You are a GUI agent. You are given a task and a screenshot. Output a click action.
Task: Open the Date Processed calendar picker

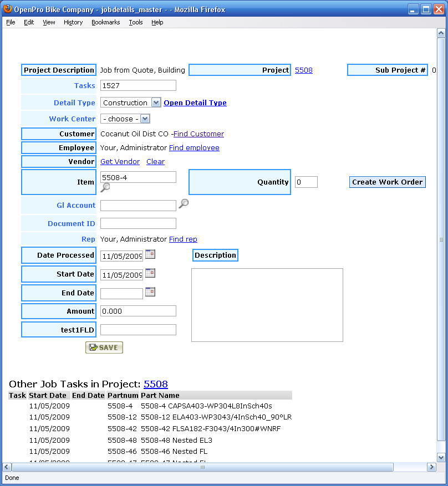click(x=150, y=254)
